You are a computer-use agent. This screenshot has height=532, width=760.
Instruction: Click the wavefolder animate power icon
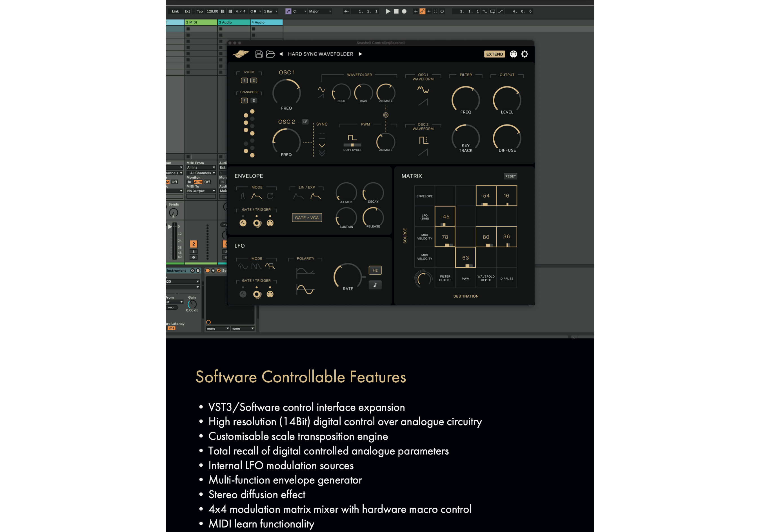click(386, 115)
